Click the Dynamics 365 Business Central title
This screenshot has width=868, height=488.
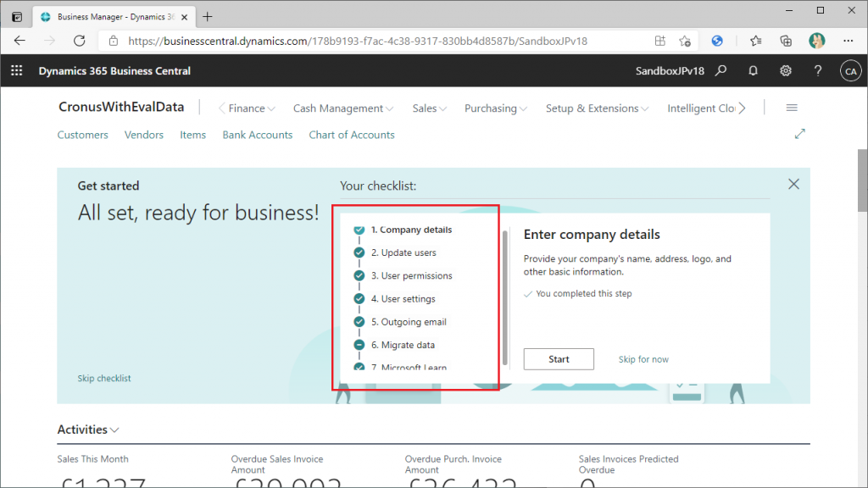tap(114, 71)
